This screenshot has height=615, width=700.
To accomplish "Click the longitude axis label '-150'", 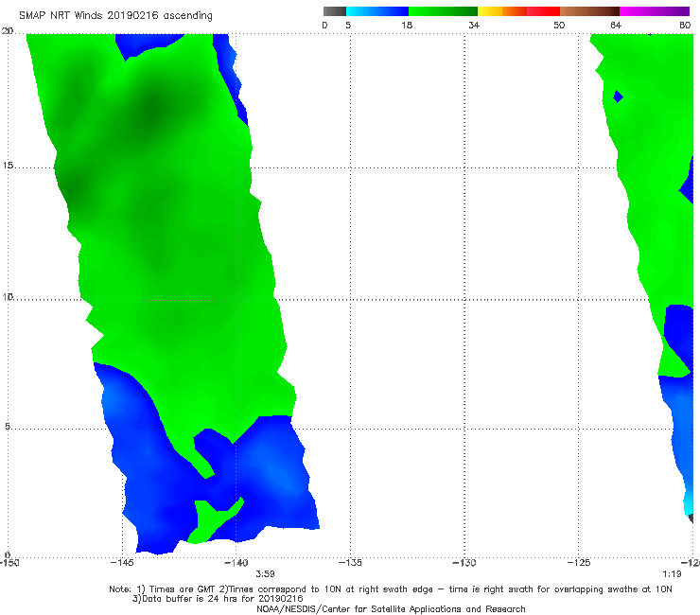I will point(9,562).
